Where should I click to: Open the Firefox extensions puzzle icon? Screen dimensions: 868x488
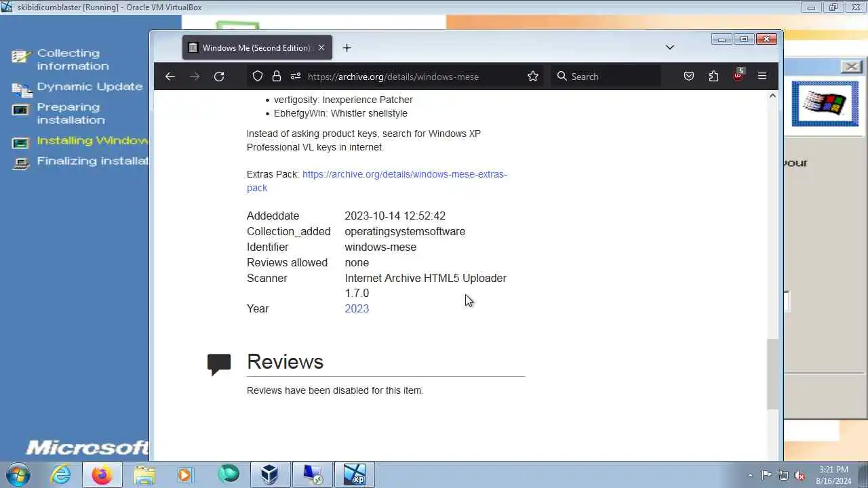713,77
